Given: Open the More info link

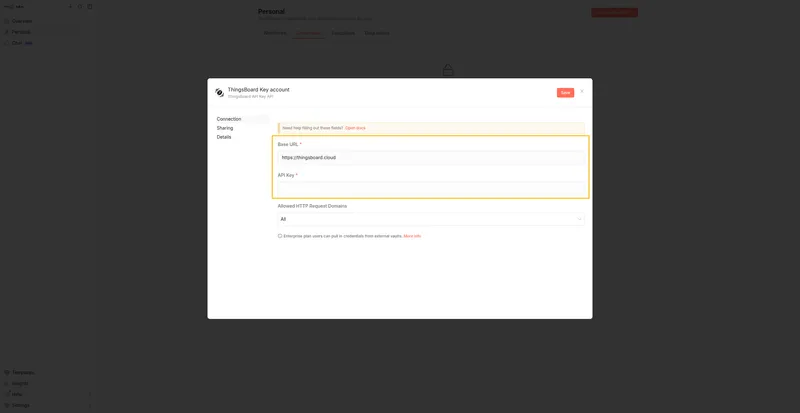Looking at the screenshot, I should [x=412, y=236].
